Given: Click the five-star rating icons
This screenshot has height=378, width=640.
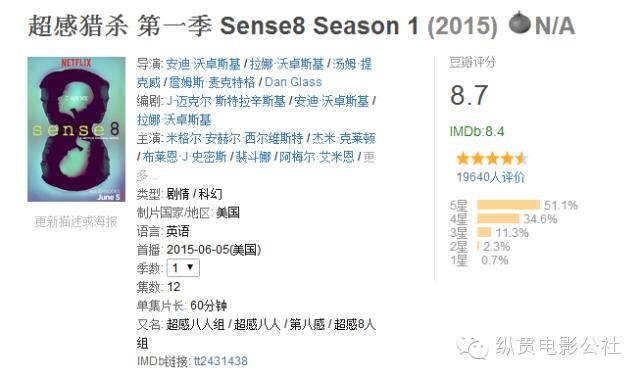Looking at the screenshot, I should coord(491,158).
